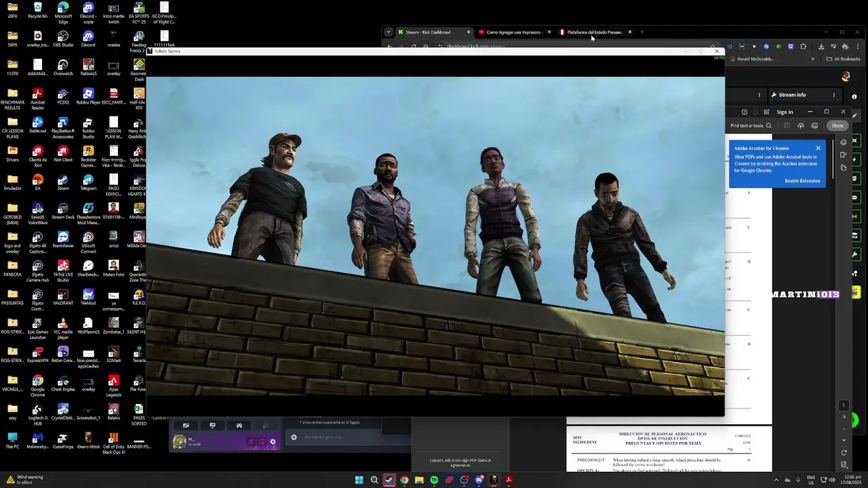Select the EA desktop app icon
Screen dimensions: 868x488
coord(38,182)
